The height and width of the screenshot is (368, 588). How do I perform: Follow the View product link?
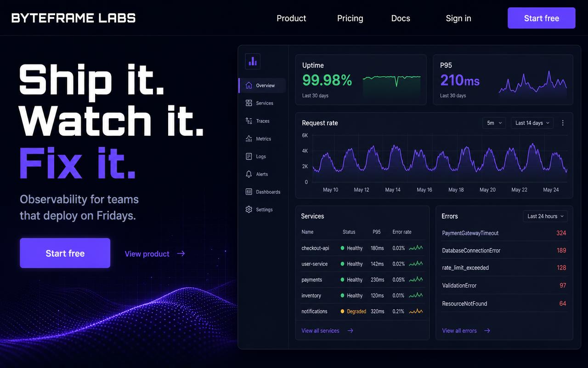click(x=155, y=253)
